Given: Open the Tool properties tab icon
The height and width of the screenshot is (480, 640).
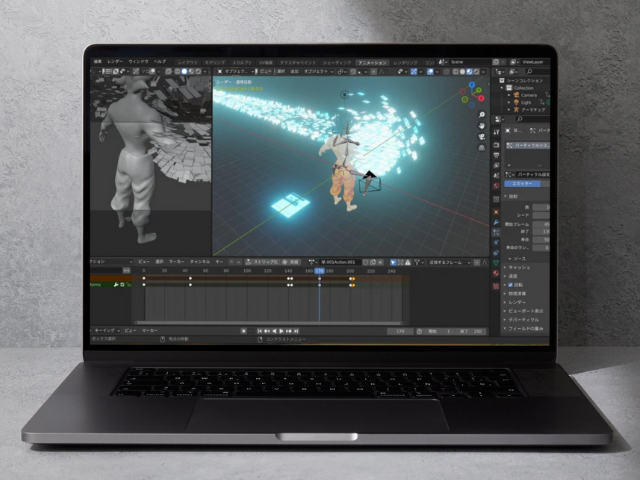Looking at the screenshot, I should (496, 132).
